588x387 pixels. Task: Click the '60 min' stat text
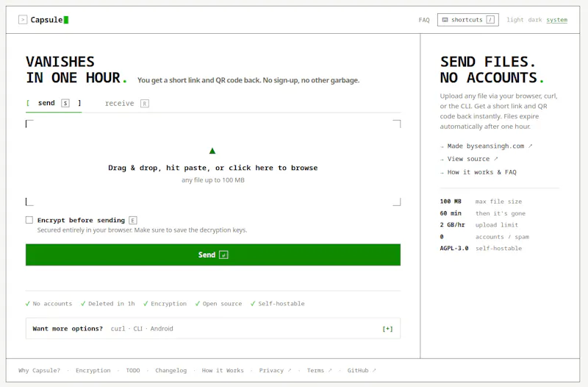451,213
